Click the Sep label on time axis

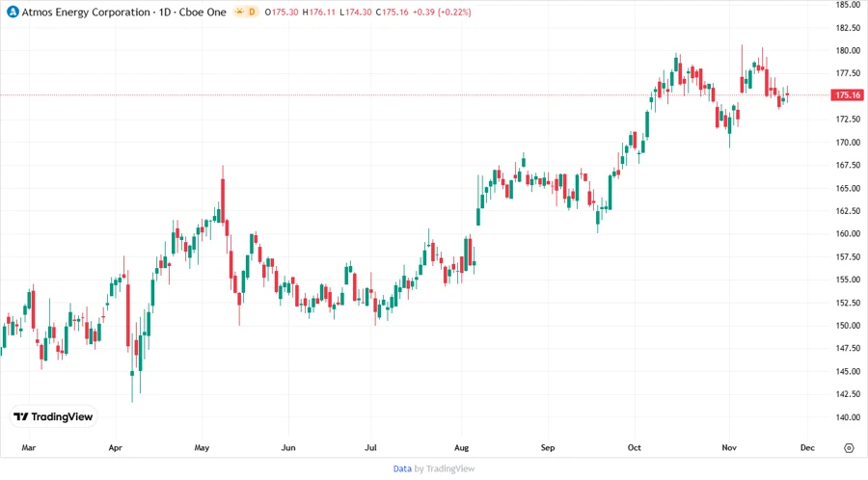pos(548,448)
